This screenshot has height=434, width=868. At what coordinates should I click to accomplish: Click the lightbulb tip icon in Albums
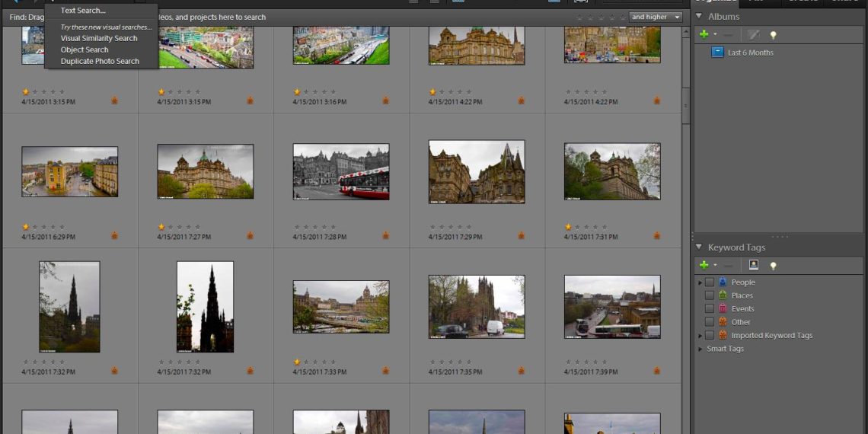coord(773,35)
